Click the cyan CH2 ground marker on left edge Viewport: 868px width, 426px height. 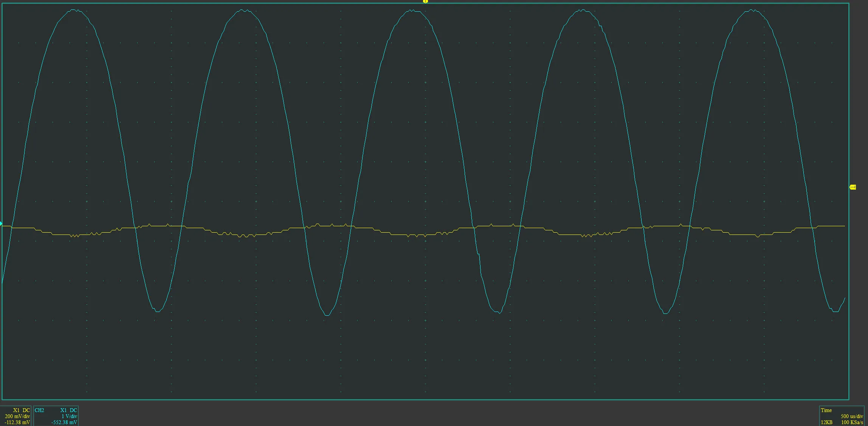click(1, 224)
